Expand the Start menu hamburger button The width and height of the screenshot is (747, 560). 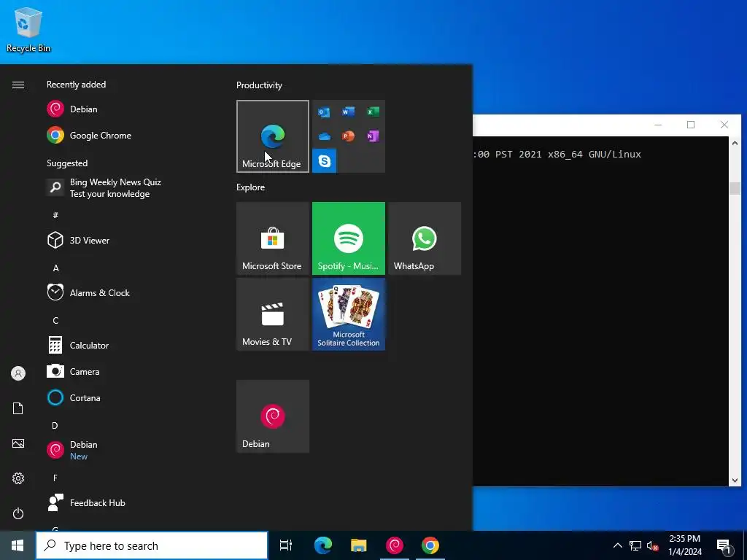click(x=18, y=85)
